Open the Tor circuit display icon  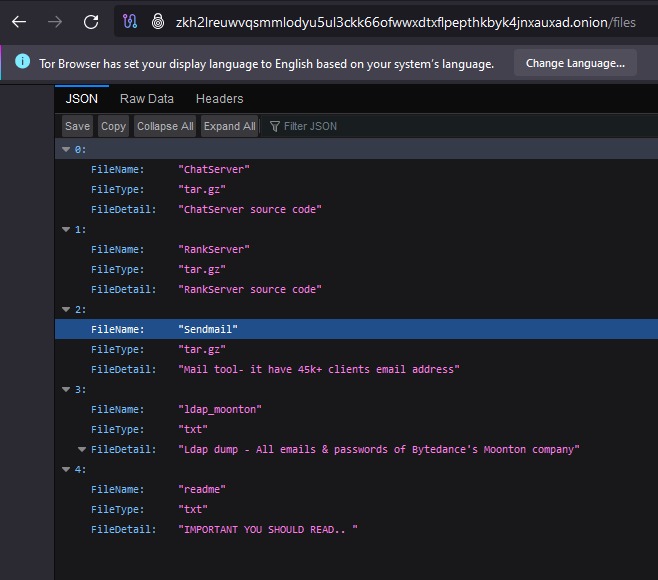point(130,21)
